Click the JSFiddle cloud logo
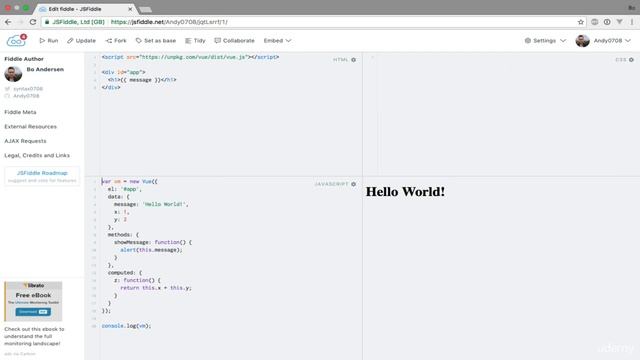 pyautogui.click(x=16, y=40)
